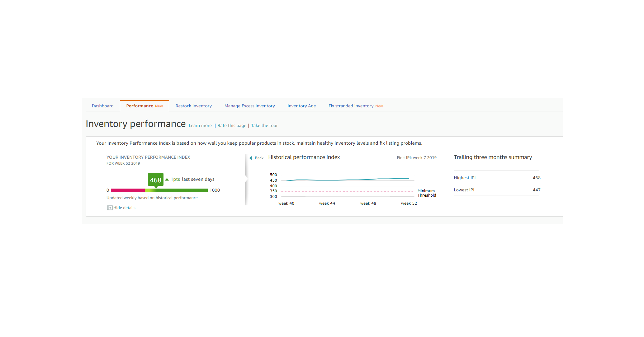Go to the Inventory Age tab

click(x=301, y=106)
